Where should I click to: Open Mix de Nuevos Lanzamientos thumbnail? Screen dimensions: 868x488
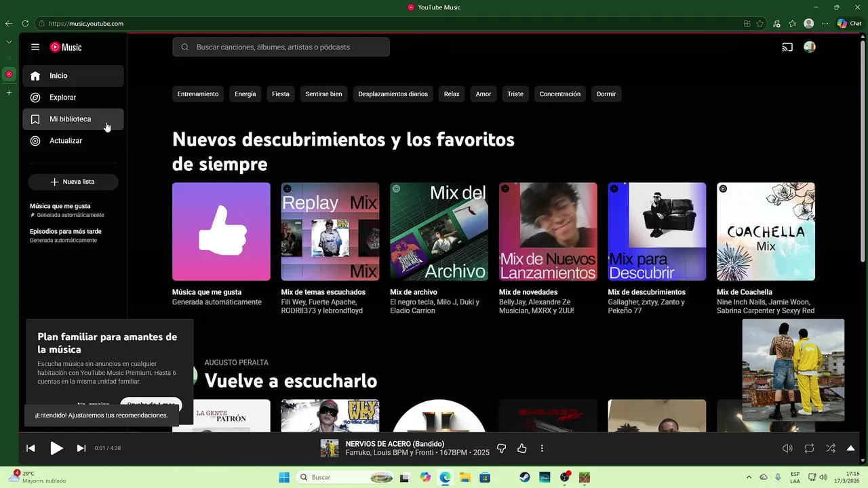[x=548, y=232]
